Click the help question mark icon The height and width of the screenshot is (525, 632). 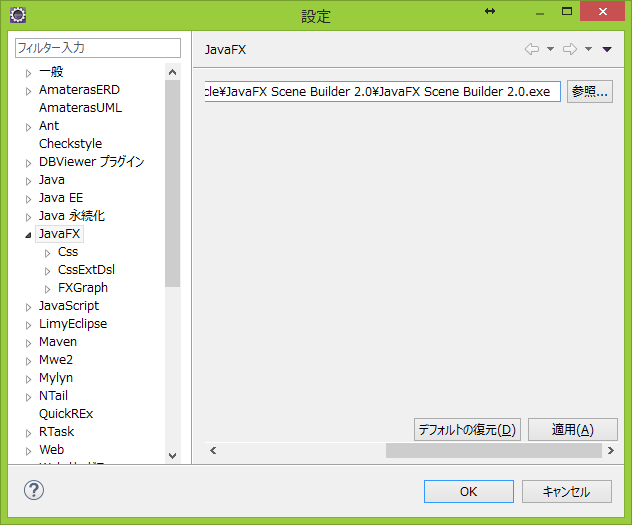34,490
